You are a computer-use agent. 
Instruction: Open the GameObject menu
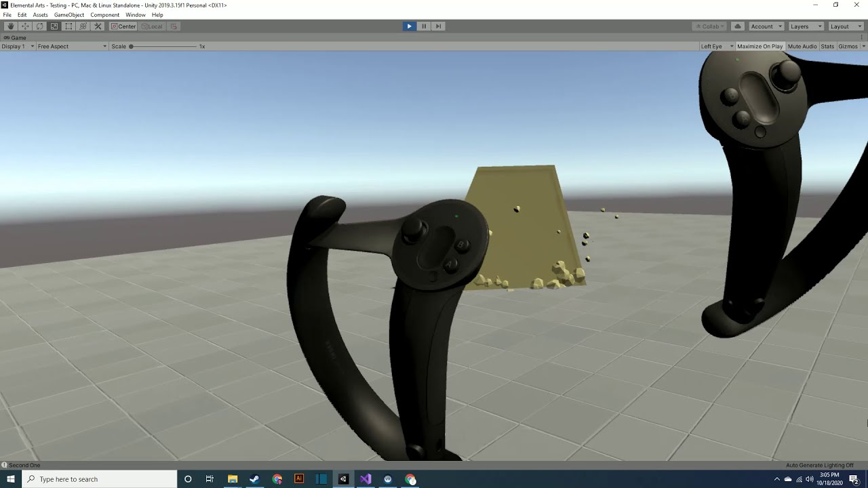coord(69,15)
